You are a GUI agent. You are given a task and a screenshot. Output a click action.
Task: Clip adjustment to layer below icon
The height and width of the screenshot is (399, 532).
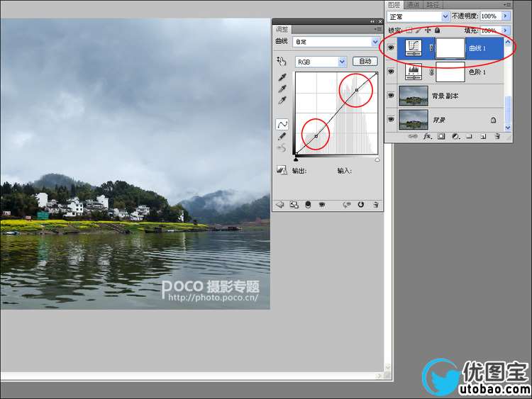(x=308, y=205)
